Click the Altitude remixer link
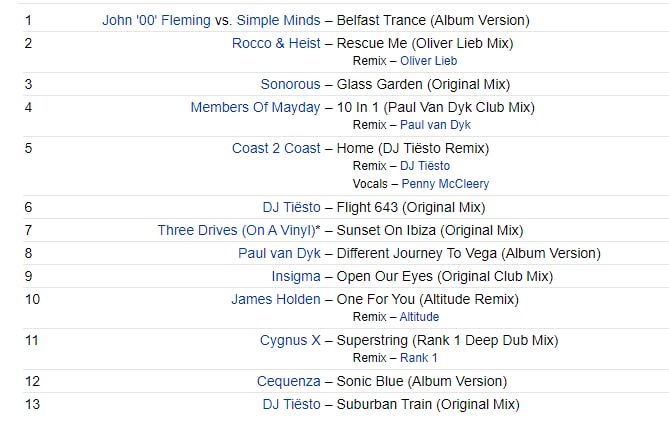The height and width of the screenshot is (434, 669). pos(419,317)
